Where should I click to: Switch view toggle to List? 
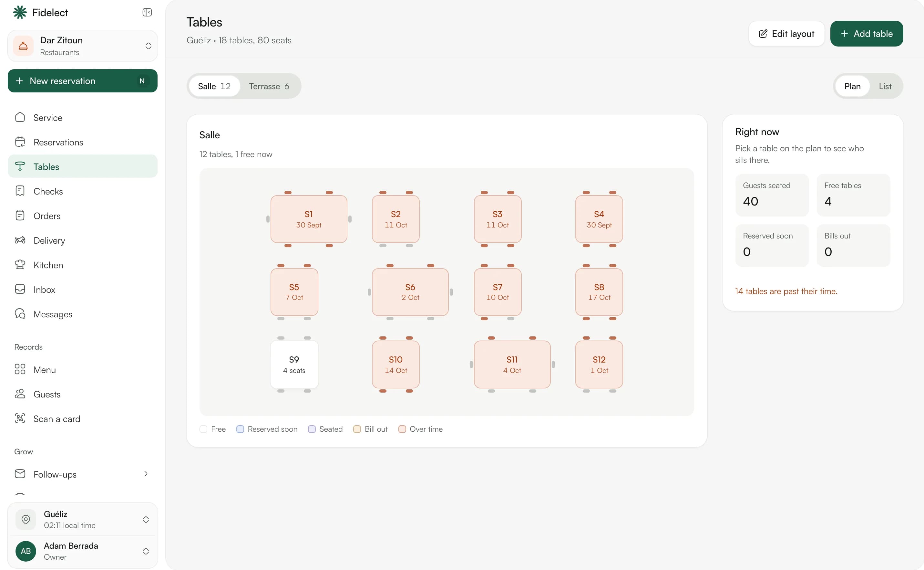885,86
